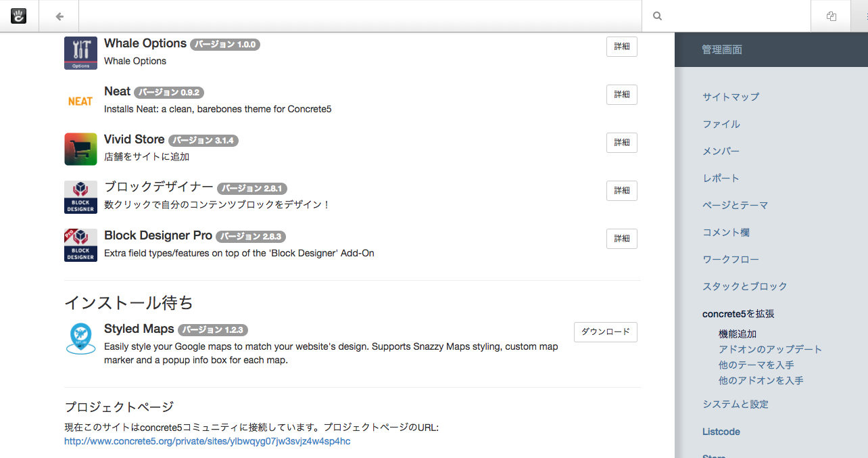
Task: Open ワークフロー in dashboard menu
Action: 731,259
